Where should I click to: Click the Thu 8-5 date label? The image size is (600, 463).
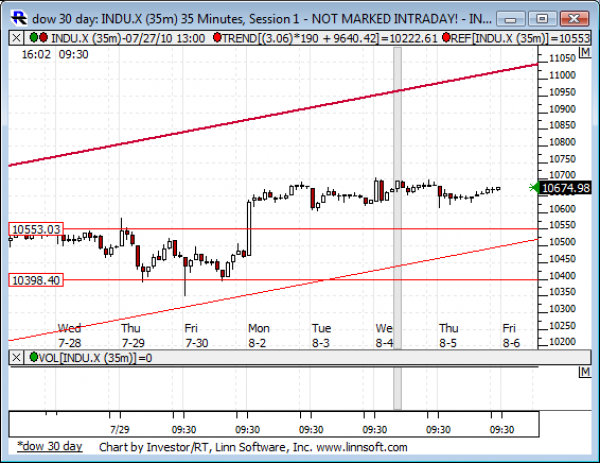pos(448,335)
